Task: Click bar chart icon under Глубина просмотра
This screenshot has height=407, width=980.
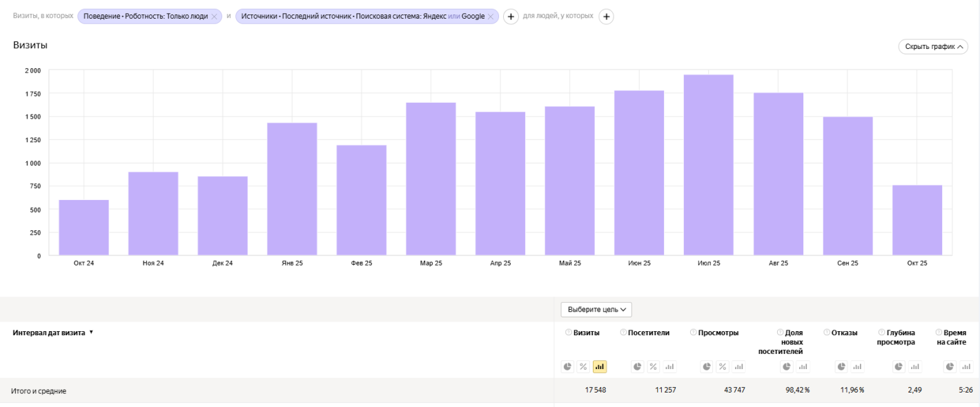Action: [x=914, y=366]
